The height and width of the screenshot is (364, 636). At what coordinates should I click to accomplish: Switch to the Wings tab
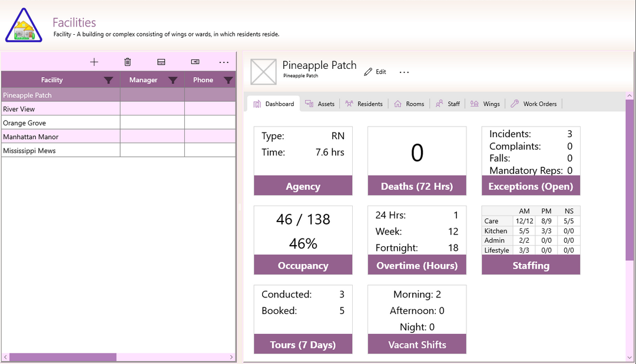point(485,104)
